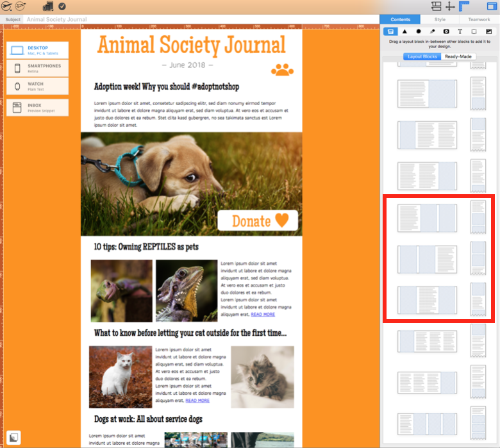Image resolution: width=500 pixels, height=448 pixels.
Task: Select the dashed-square placeholder icon
Action: point(474,31)
